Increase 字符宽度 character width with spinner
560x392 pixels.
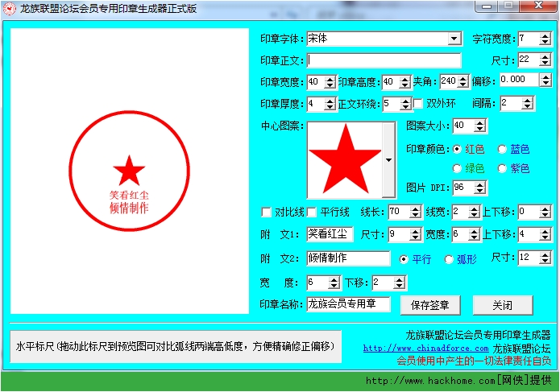click(x=545, y=35)
